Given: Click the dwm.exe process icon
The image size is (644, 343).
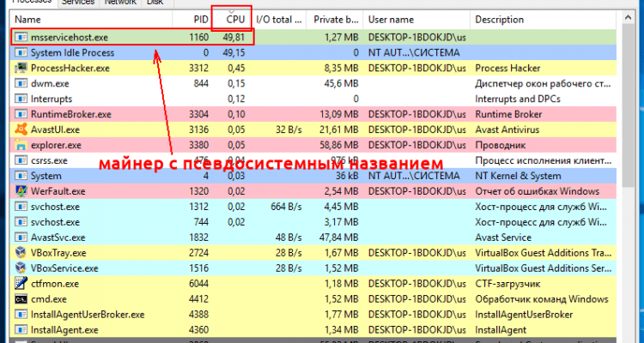Looking at the screenshot, I should (21, 83).
